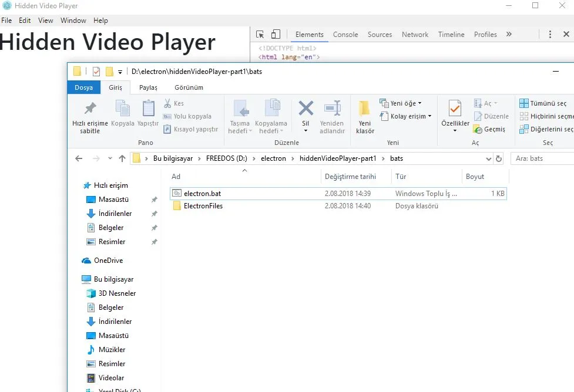
Task: Close the DevTools panel
Action: (566, 34)
